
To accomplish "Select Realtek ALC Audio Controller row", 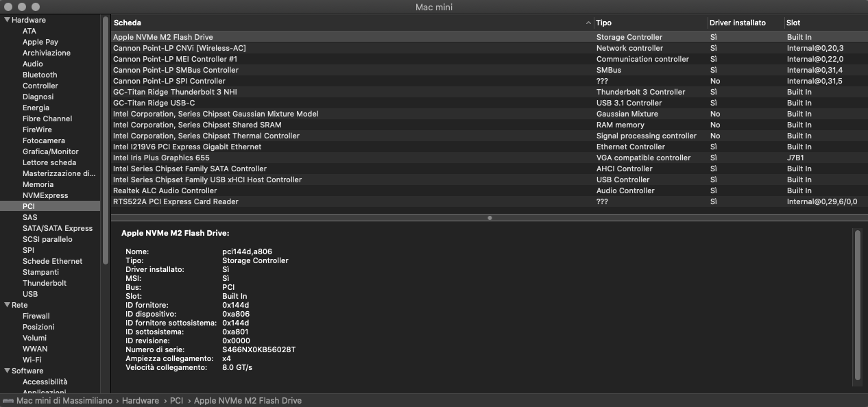I will click(x=490, y=190).
